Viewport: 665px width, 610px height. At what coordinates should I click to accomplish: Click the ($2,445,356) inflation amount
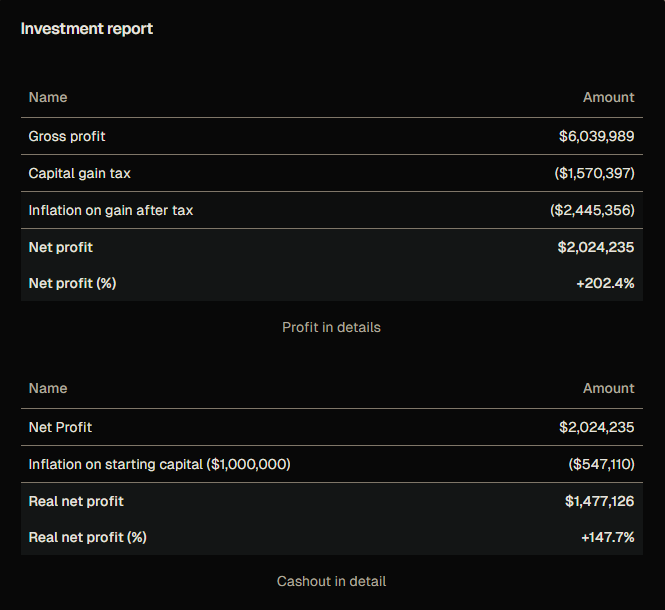pos(592,210)
